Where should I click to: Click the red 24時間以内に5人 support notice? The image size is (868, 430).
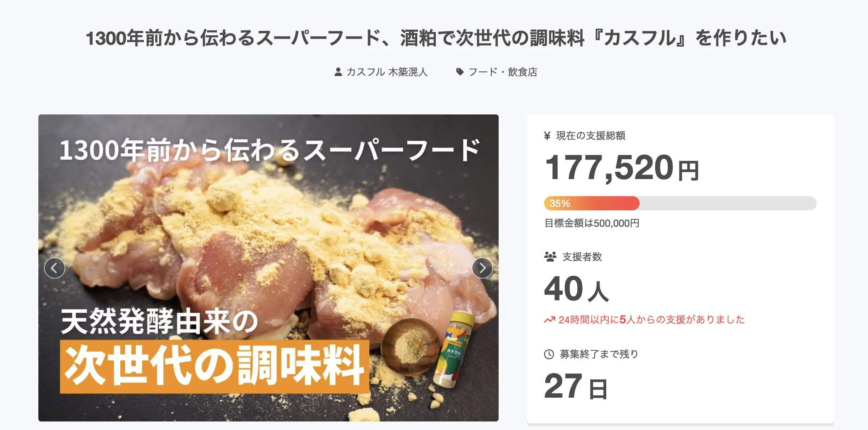point(651,320)
